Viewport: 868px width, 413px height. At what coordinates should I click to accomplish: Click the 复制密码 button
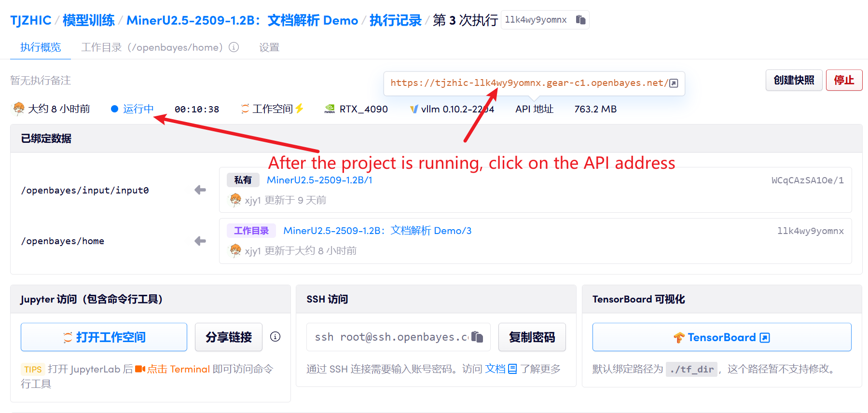pyautogui.click(x=532, y=337)
